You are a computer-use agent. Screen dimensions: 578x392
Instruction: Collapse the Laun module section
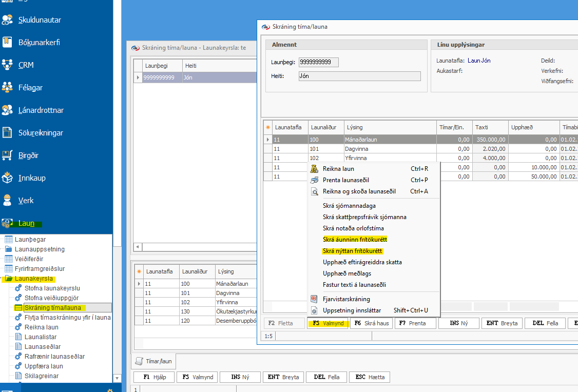point(26,223)
